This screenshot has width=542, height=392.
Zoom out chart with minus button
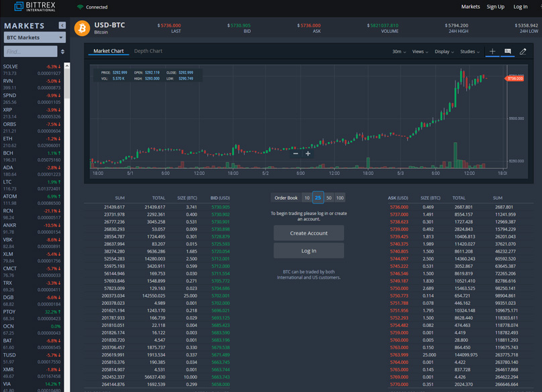point(296,153)
